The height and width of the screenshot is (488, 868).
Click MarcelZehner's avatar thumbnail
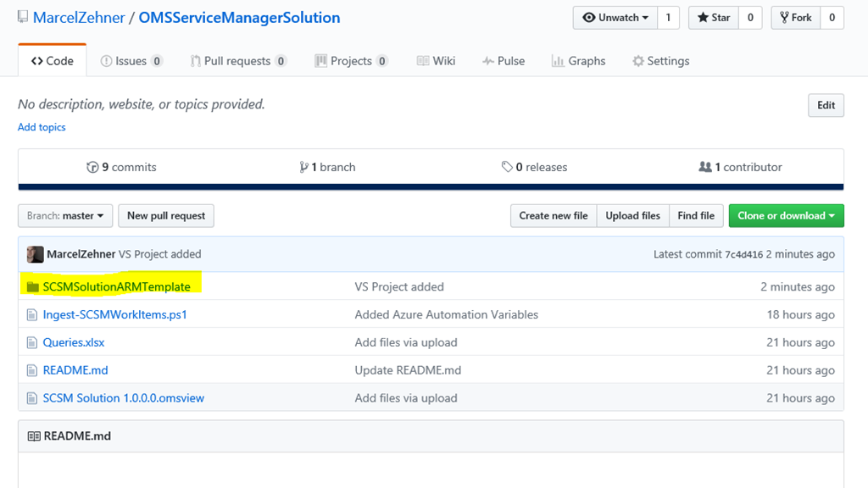tap(35, 254)
